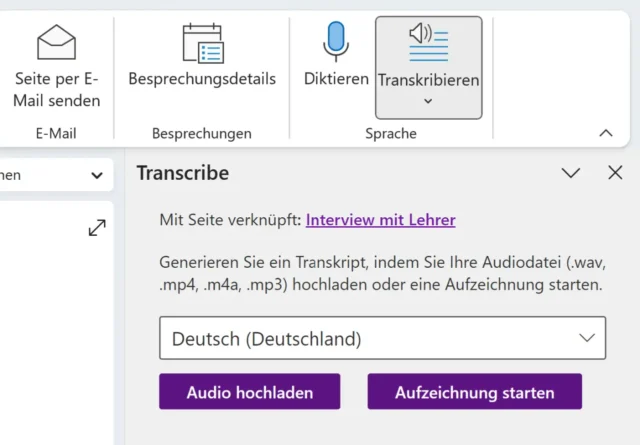Follow the Interview mit Lehrer link
Screen dimensions: 640x445
(x=380, y=220)
